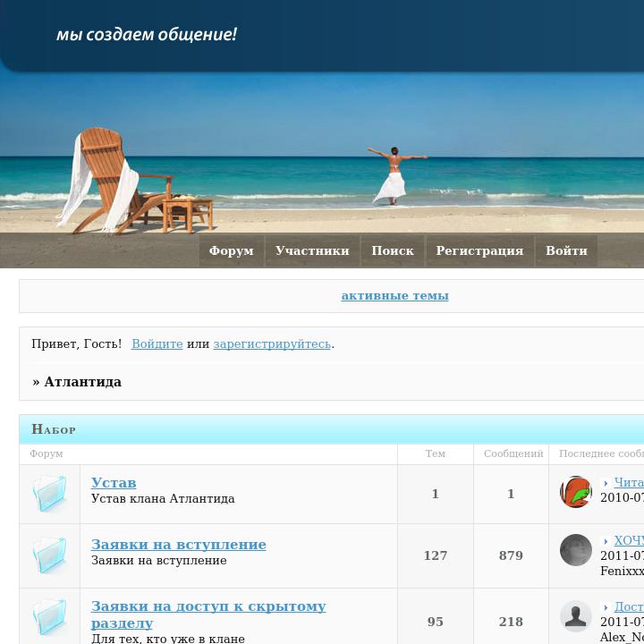This screenshot has width=644, height=644.
Task: Open the Форум menu item
Action: [231, 251]
